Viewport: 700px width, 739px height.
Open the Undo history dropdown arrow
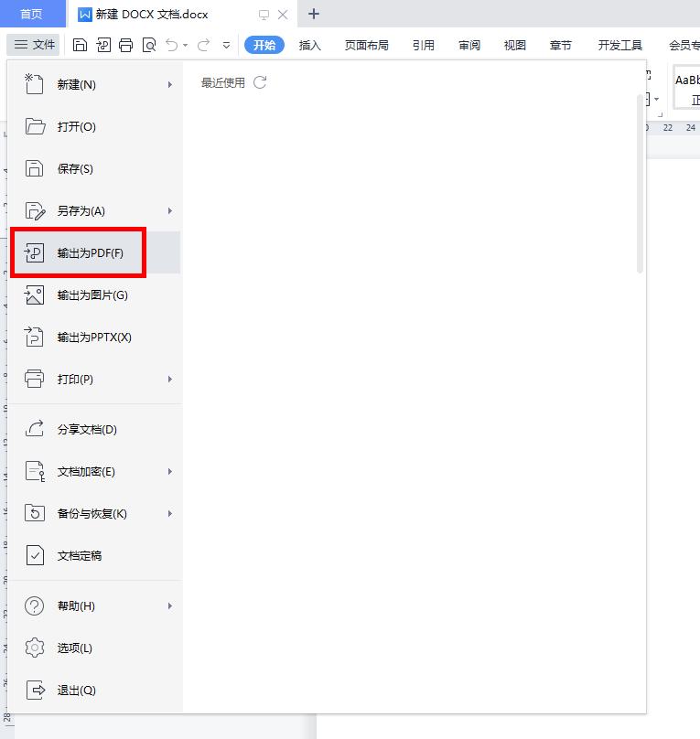[185, 45]
